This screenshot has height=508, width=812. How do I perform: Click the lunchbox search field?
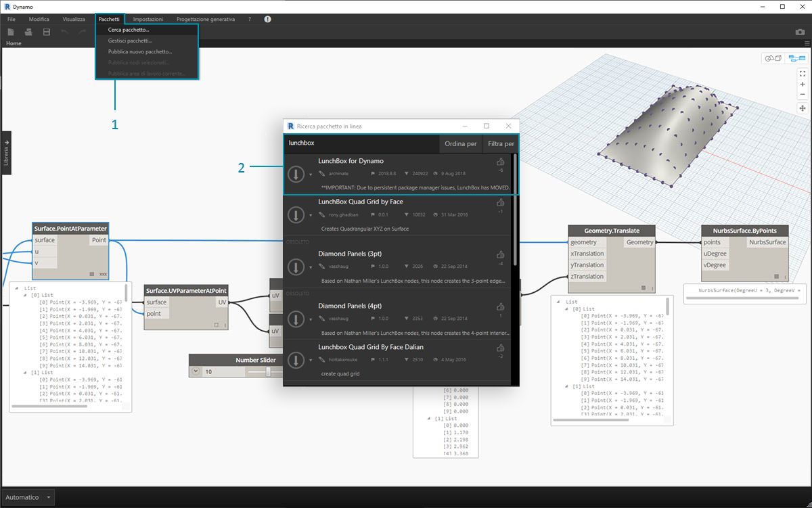[361, 143]
